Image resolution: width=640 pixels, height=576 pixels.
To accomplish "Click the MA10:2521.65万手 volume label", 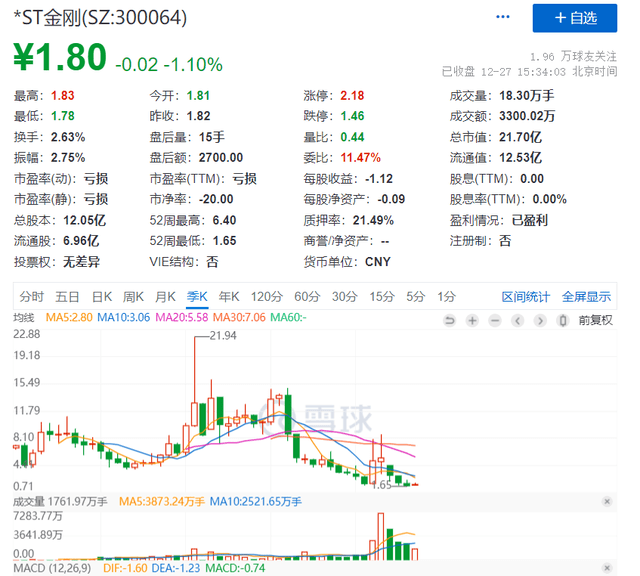I will (x=256, y=501).
